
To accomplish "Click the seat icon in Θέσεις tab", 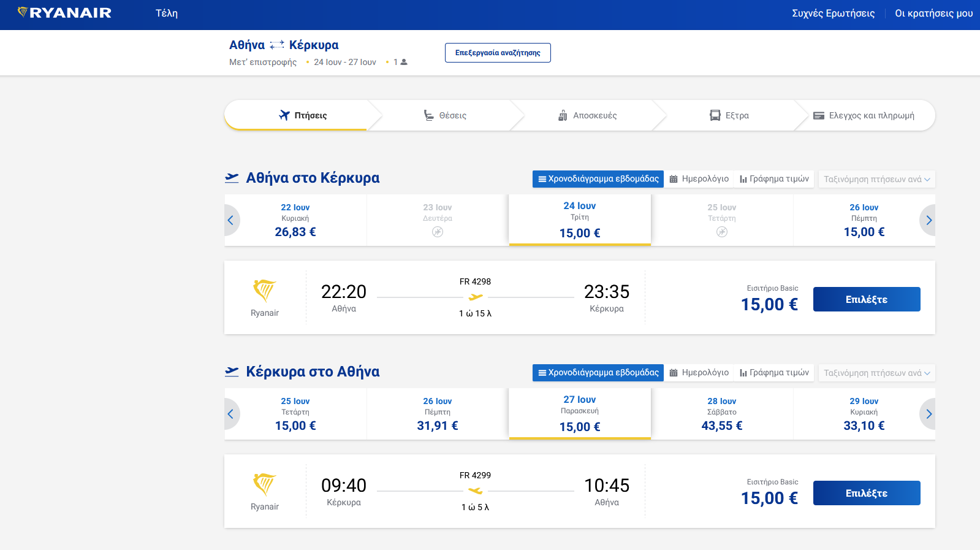I will (429, 115).
